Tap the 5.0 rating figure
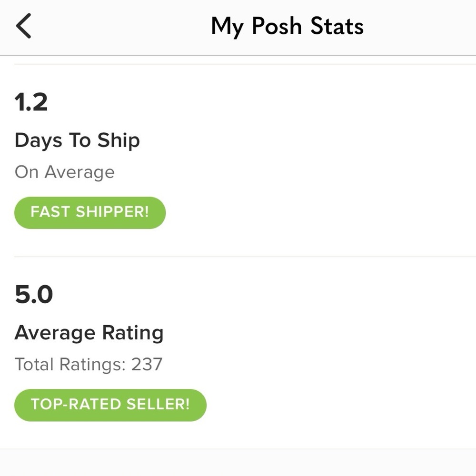 34,295
